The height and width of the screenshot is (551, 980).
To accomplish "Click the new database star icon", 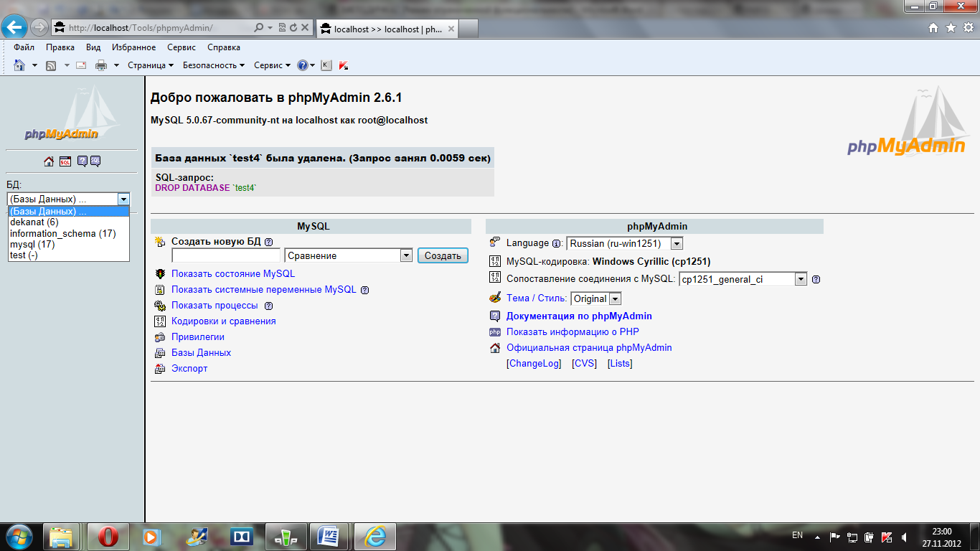I will (x=160, y=242).
